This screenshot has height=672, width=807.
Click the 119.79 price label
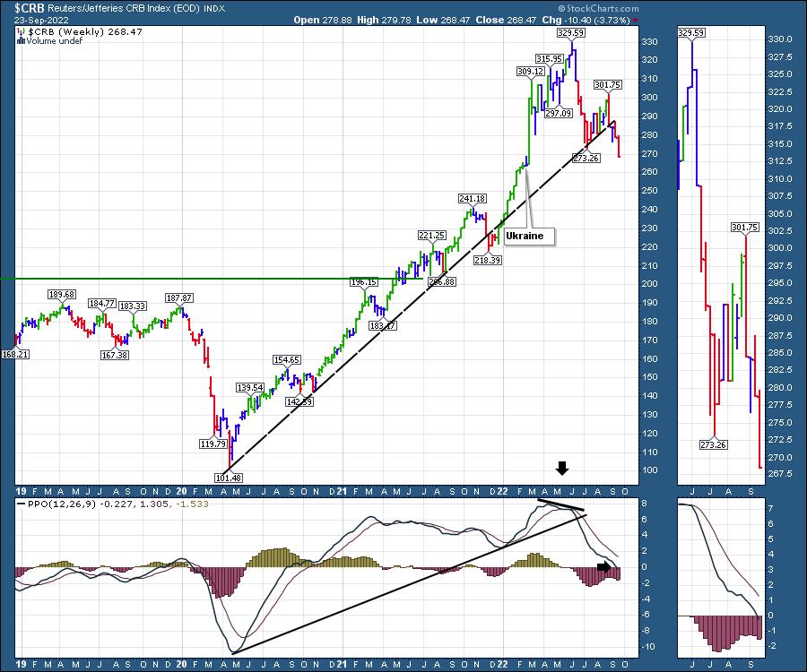pos(212,443)
